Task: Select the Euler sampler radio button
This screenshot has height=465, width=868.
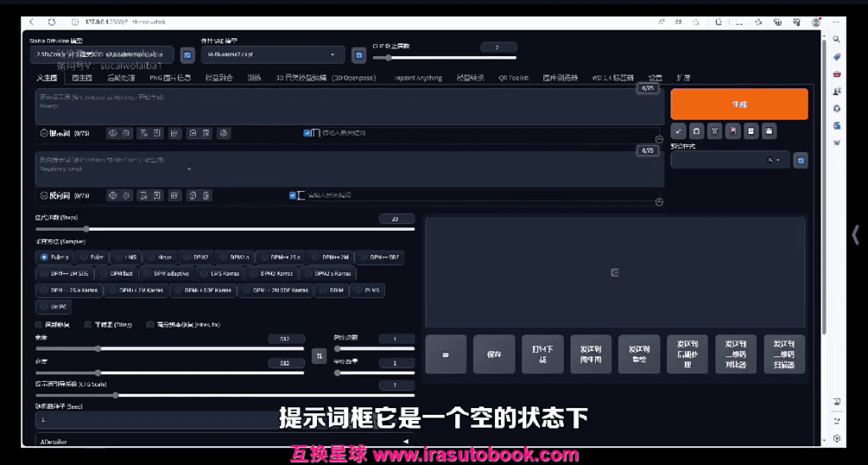Action: pyautogui.click(x=92, y=257)
